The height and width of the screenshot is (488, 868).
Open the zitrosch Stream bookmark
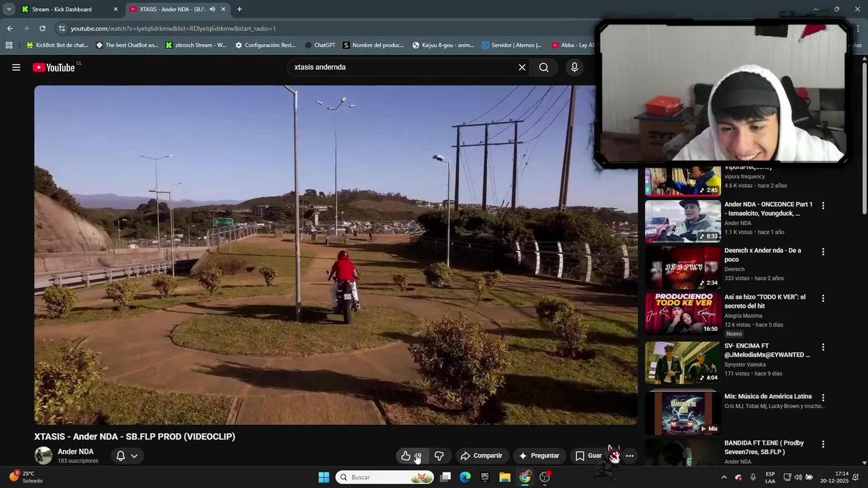(196, 45)
